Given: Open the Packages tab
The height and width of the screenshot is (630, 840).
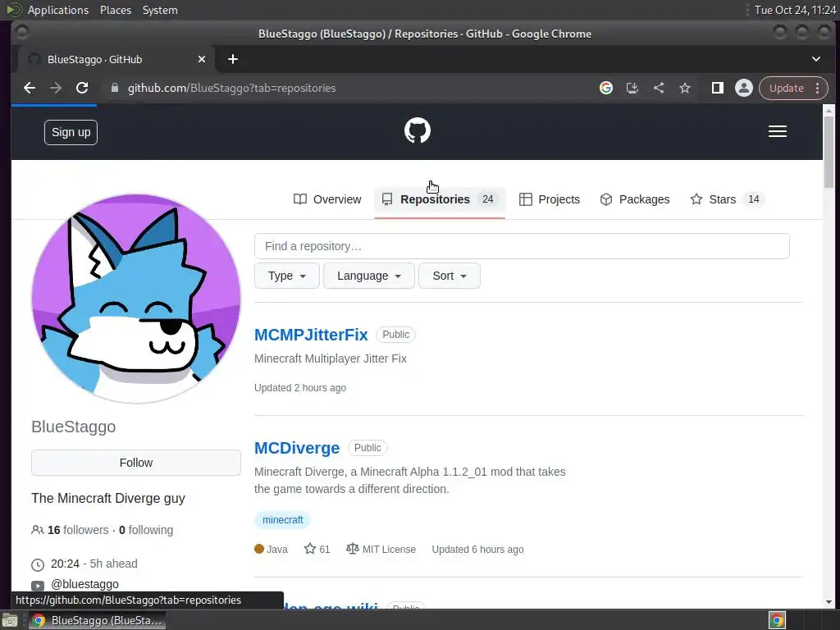Looking at the screenshot, I should 635,199.
